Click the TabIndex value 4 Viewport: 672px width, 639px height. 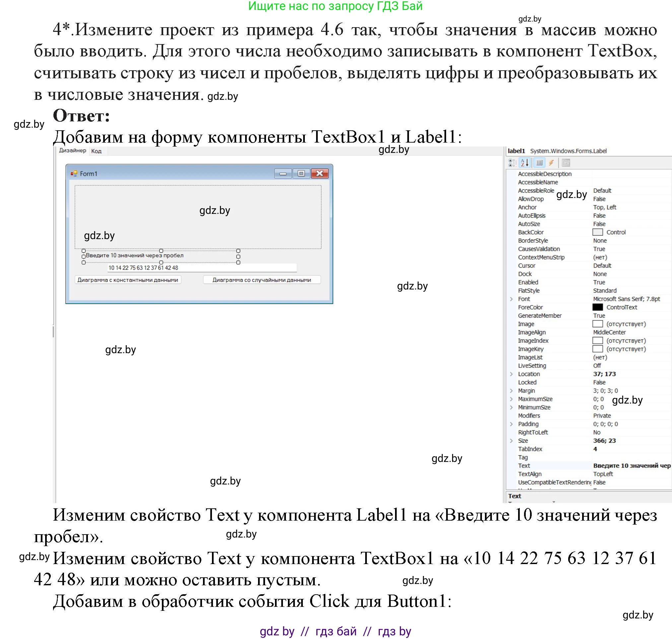tap(595, 449)
